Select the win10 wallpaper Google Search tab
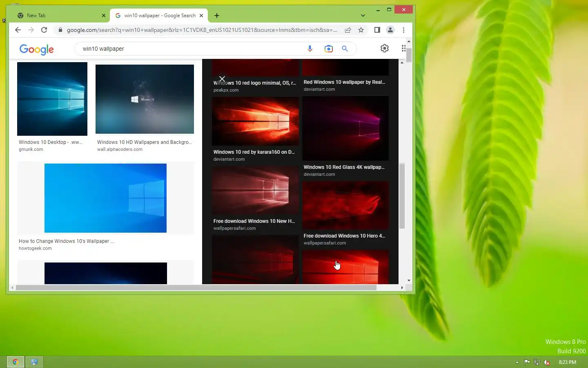The height and width of the screenshot is (368, 588). [x=159, y=16]
